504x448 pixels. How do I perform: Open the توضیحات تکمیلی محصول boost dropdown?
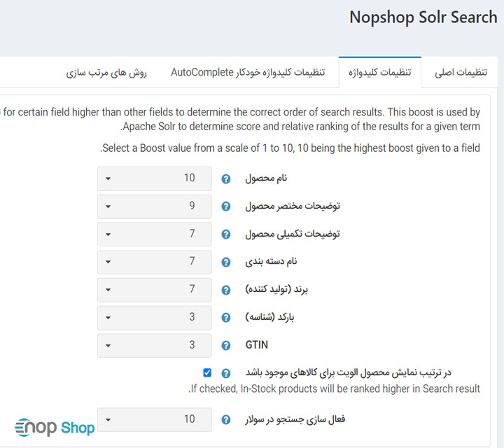pyautogui.click(x=154, y=234)
